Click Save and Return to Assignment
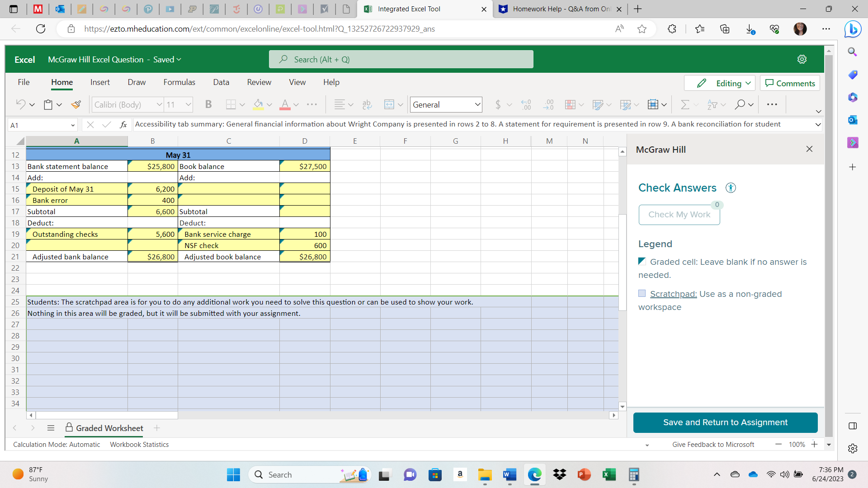Screen dimensions: 868x488 coord(725,422)
